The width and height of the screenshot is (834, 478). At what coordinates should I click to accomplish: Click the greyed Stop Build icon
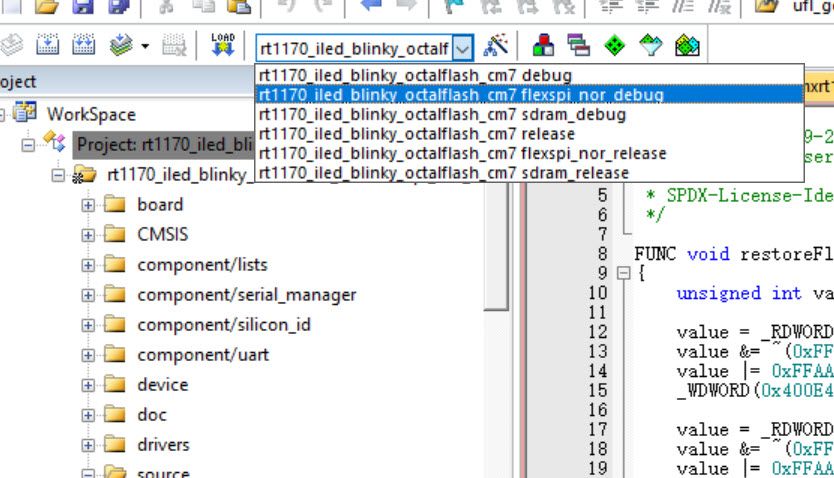click(x=174, y=46)
